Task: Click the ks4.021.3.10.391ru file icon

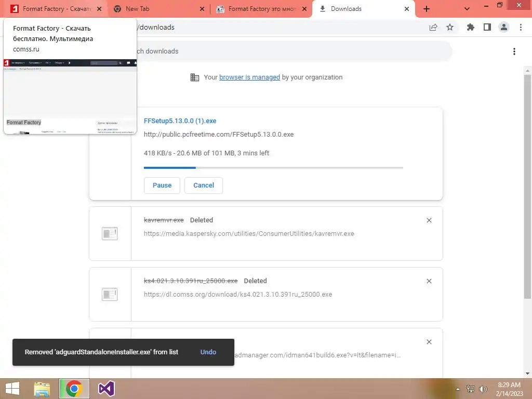Action: (x=110, y=294)
